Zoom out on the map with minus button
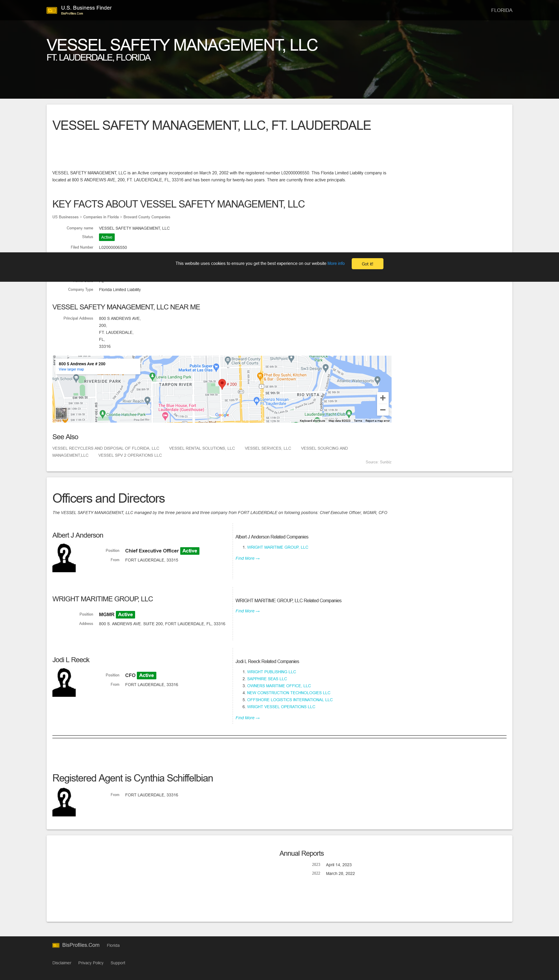 pyautogui.click(x=382, y=410)
